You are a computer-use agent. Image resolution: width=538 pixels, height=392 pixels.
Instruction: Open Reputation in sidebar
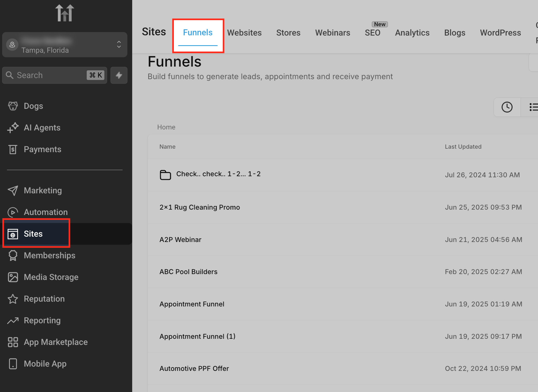pos(44,299)
